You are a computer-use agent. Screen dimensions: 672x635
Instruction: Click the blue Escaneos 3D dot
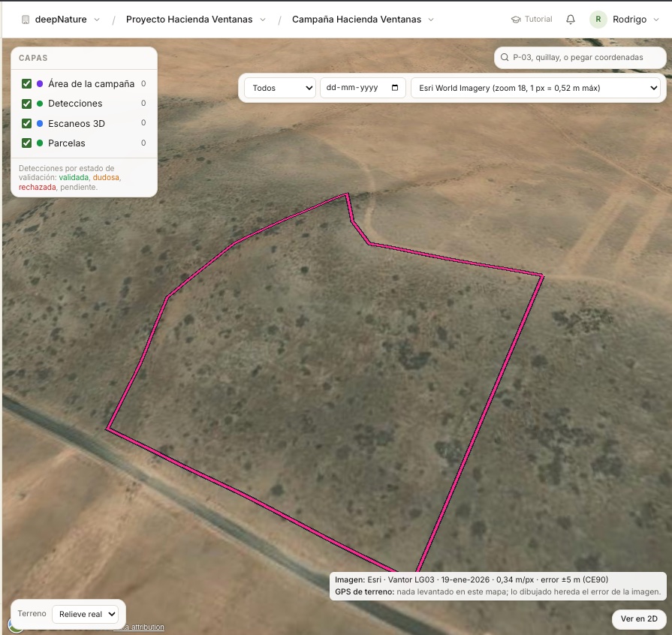[x=40, y=123]
